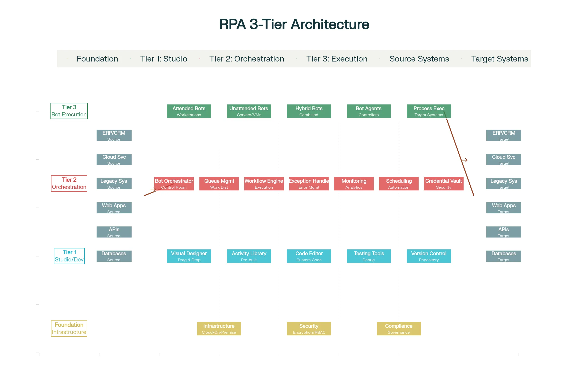Select the Credential Vault node
Image resolution: width=588 pixels, height=392 pixels.
[444, 183]
